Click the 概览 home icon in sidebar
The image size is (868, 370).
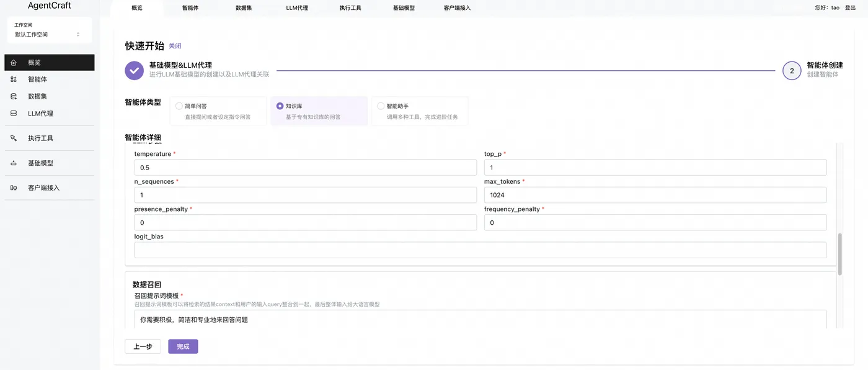(x=14, y=63)
